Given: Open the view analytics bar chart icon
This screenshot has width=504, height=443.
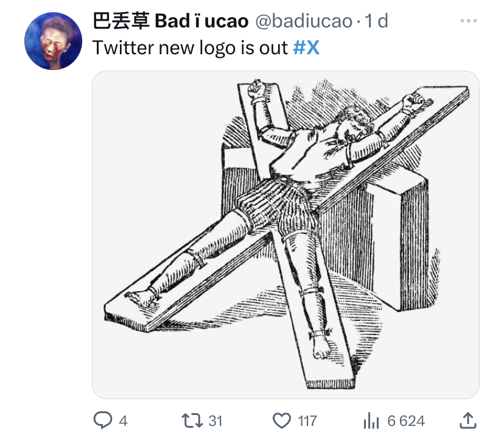Looking at the screenshot, I should 371,420.
